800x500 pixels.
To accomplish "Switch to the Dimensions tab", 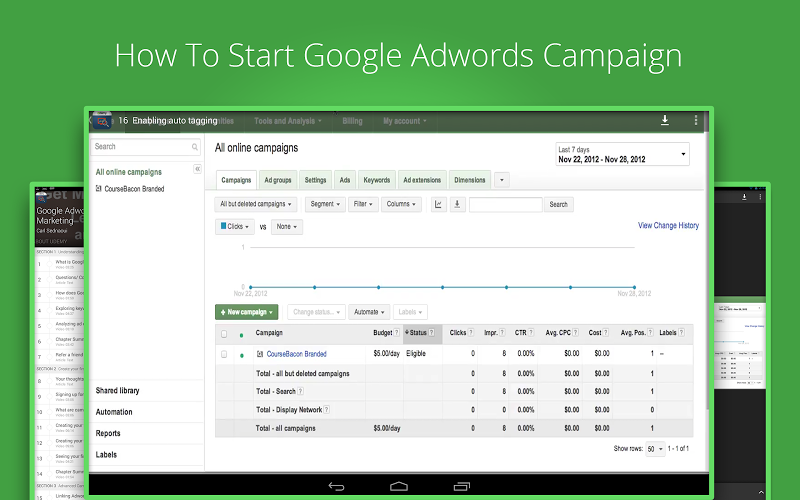I will click(x=469, y=180).
